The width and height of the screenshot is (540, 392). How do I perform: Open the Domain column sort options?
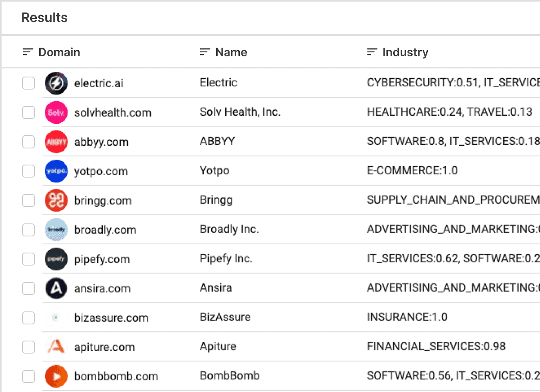pyautogui.click(x=27, y=52)
